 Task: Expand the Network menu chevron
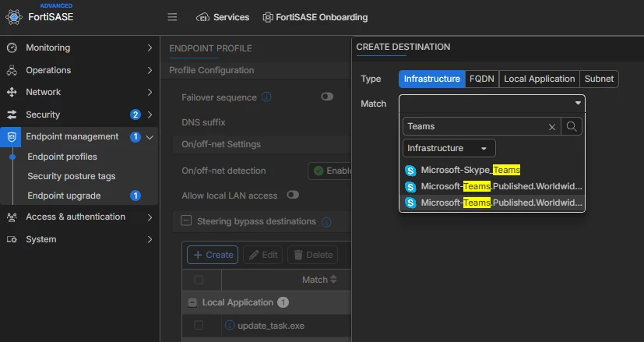point(150,92)
